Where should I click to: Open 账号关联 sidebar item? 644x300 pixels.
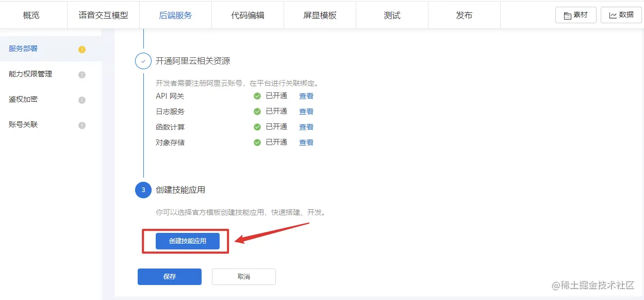(51, 125)
